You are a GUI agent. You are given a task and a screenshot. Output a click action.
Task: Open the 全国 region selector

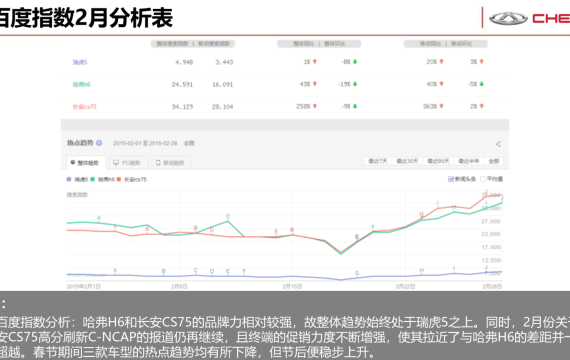[189, 143]
